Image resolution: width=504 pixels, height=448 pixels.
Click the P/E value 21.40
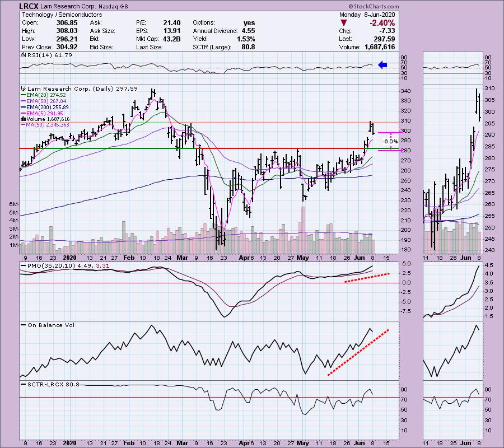(172, 23)
